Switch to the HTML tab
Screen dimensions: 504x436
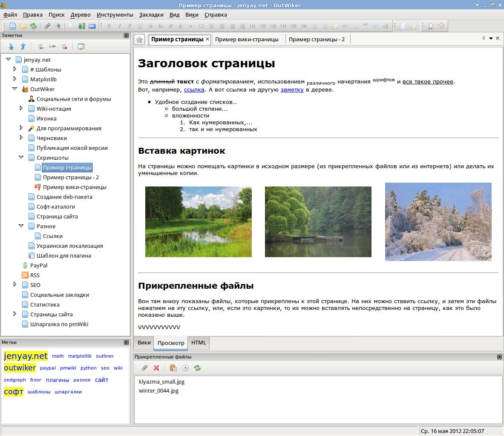pyautogui.click(x=199, y=343)
